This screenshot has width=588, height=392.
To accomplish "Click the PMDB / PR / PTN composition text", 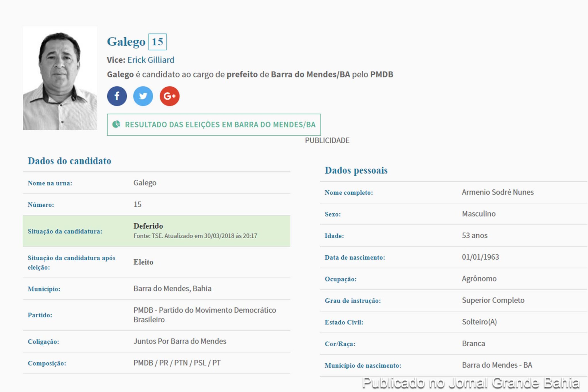I will click(177, 363).
